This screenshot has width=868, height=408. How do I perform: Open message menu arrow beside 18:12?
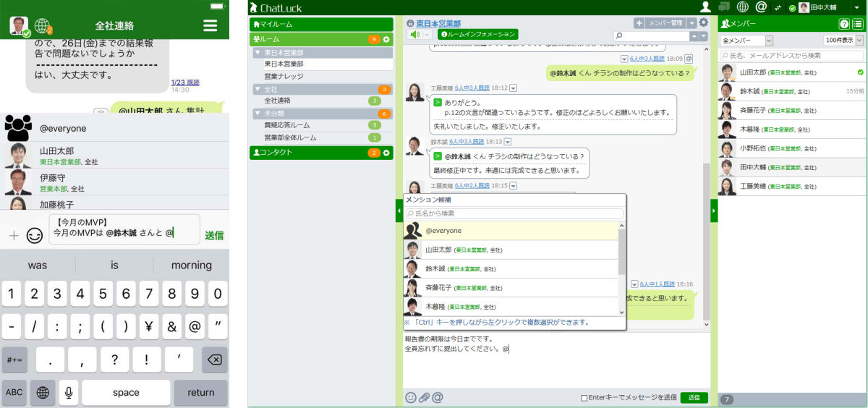click(514, 88)
